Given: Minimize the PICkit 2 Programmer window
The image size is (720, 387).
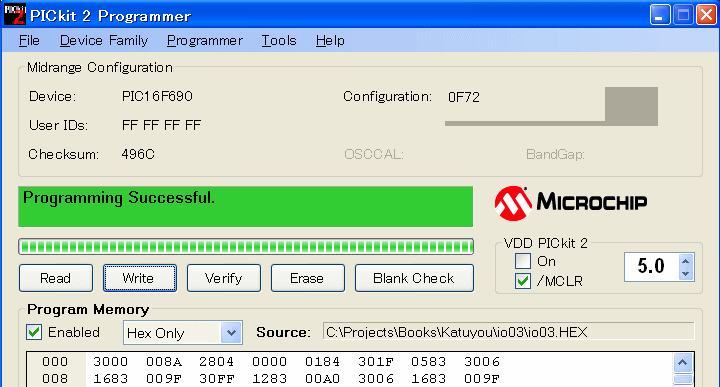Looking at the screenshot, I should click(660, 15).
